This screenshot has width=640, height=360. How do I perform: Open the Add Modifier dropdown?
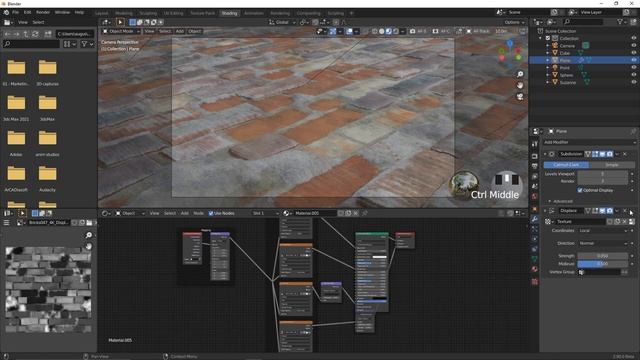point(589,142)
